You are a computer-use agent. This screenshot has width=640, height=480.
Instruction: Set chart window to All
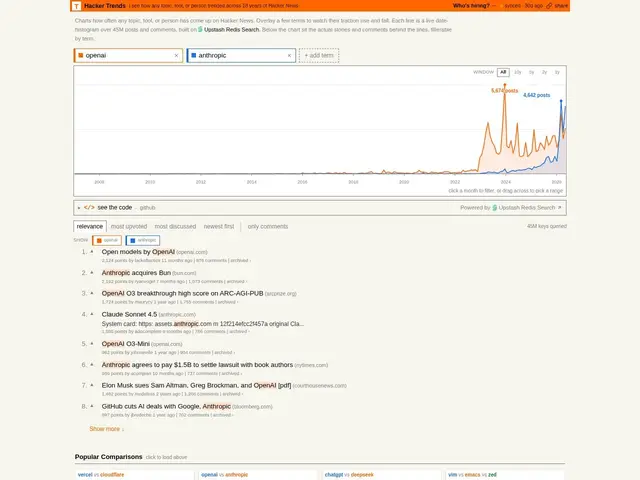(503, 72)
